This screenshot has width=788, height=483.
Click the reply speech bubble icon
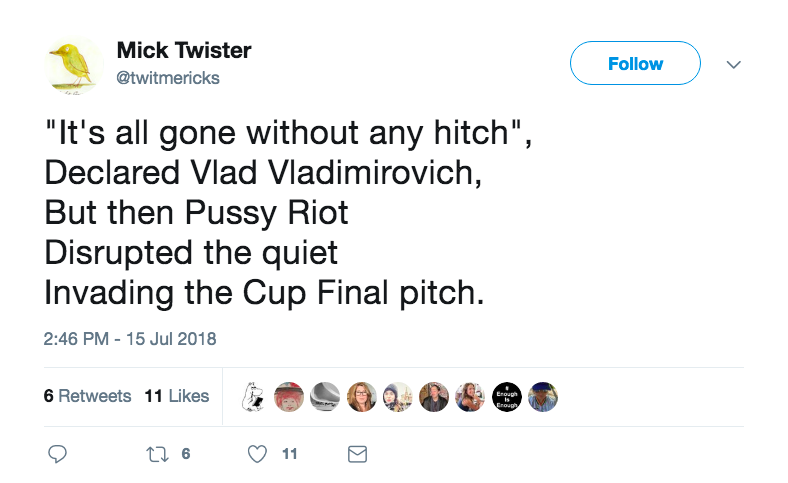tap(58, 454)
